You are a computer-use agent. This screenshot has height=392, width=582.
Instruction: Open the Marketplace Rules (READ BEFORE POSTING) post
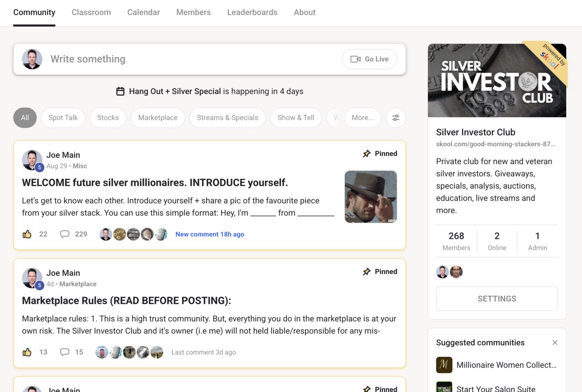[127, 301]
